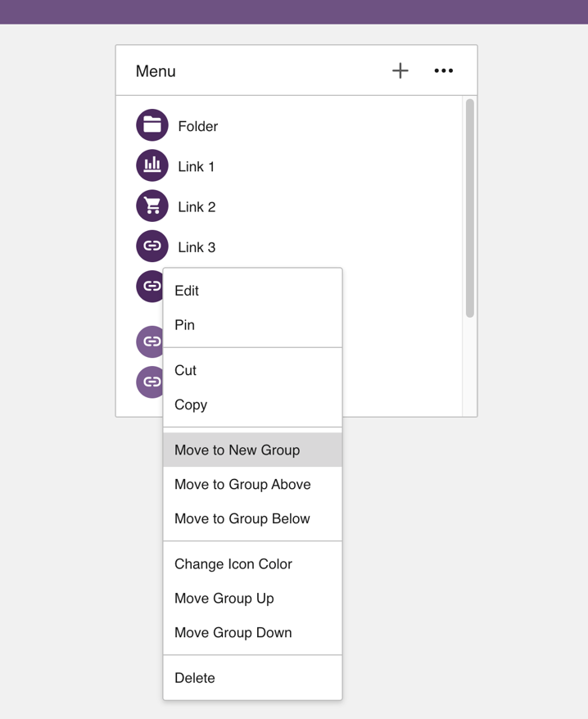Select Copy in the context menu

191,405
